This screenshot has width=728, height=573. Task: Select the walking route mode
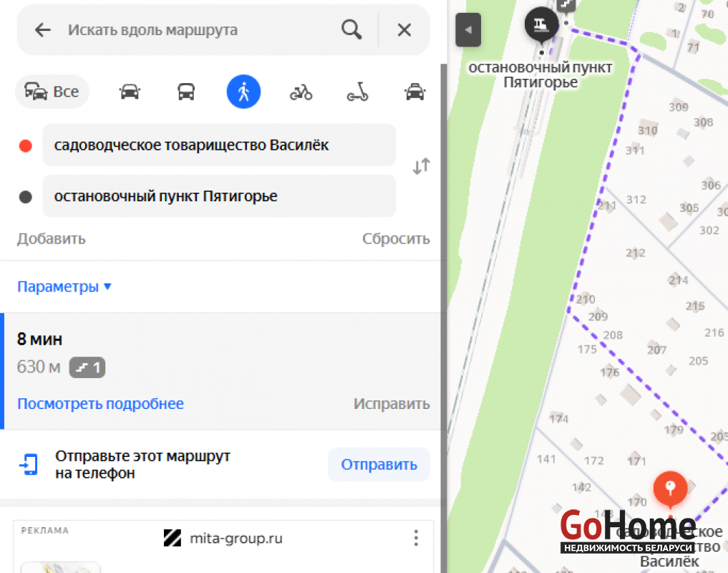click(x=244, y=92)
